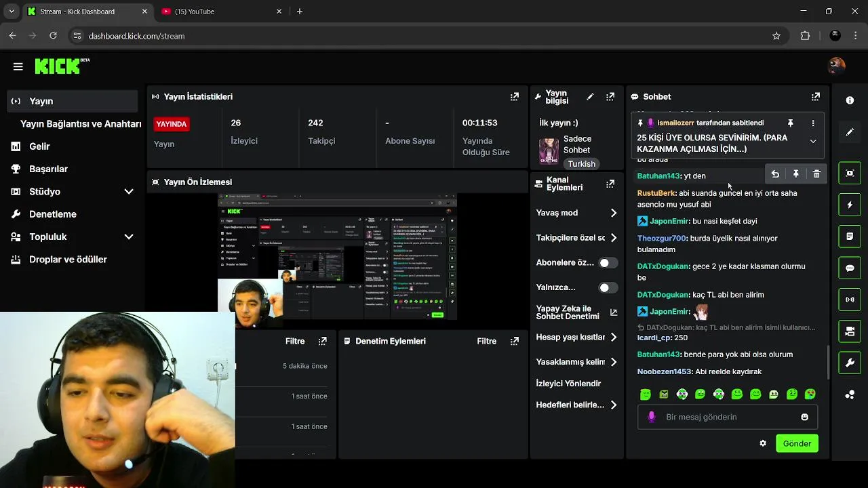The image size is (868, 488).
Task: Unpin the pinned chat message
Action: pos(790,123)
